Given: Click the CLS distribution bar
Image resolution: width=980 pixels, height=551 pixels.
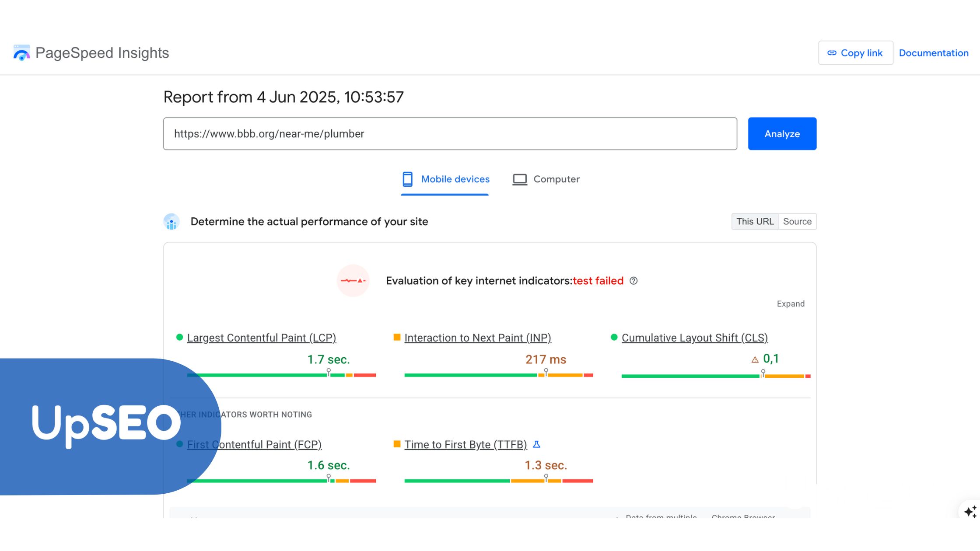Looking at the screenshot, I should (716, 376).
